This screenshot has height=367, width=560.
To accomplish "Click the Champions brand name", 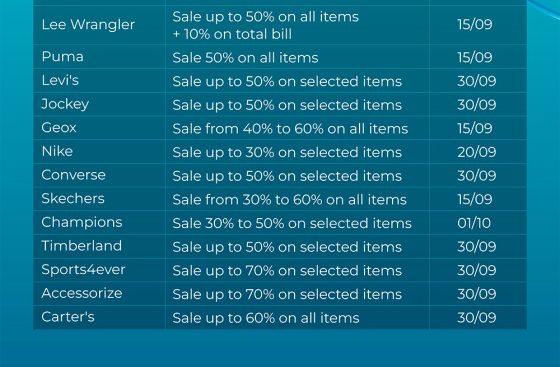I will pos(82,222).
